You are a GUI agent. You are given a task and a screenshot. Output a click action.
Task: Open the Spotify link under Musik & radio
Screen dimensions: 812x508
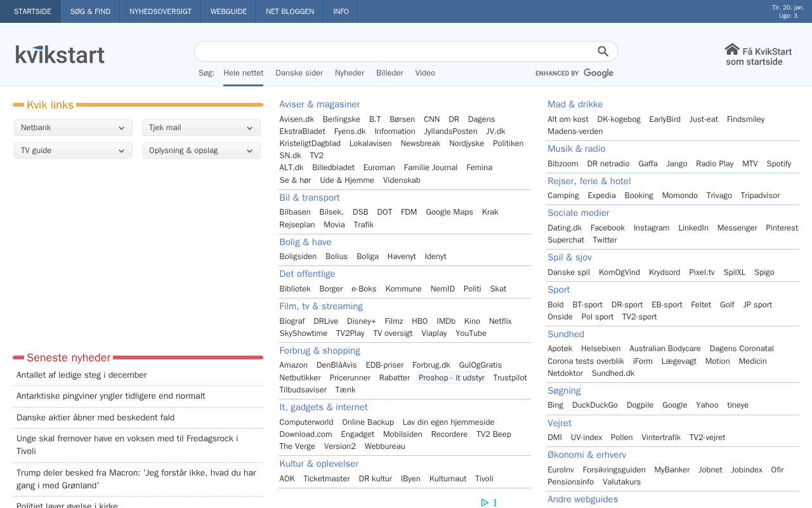[x=778, y=164]
